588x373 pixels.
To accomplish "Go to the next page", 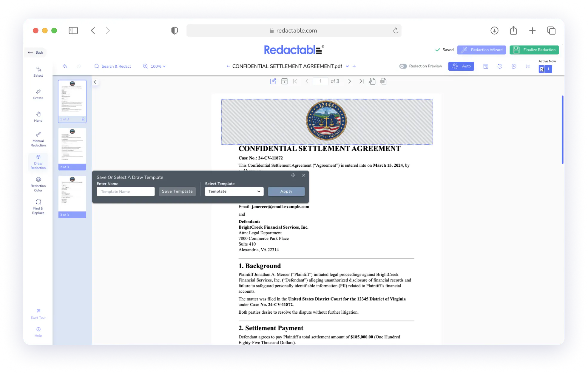I will tap(349, 81).
